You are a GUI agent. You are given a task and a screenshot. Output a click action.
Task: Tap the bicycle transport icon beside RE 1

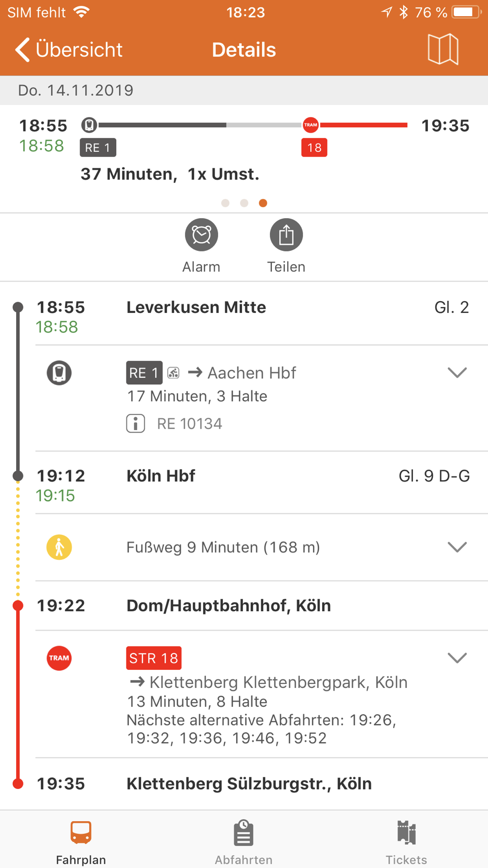(173, 373)
